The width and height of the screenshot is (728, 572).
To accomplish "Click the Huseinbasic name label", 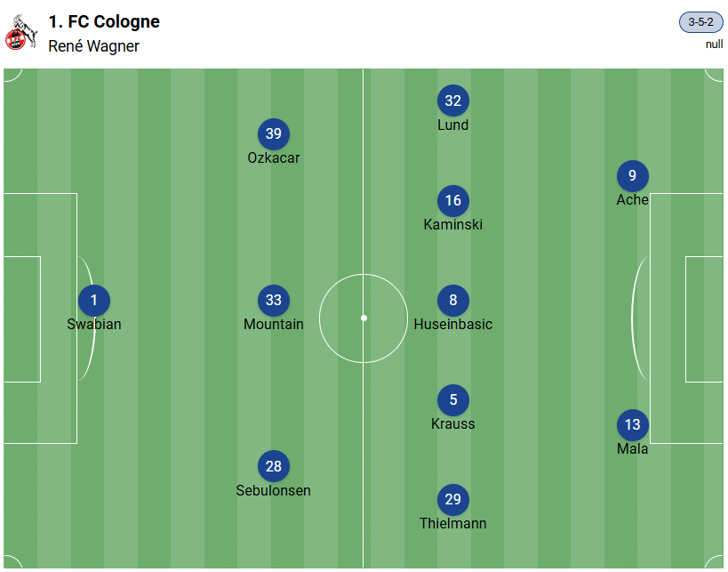I will 453,325.
